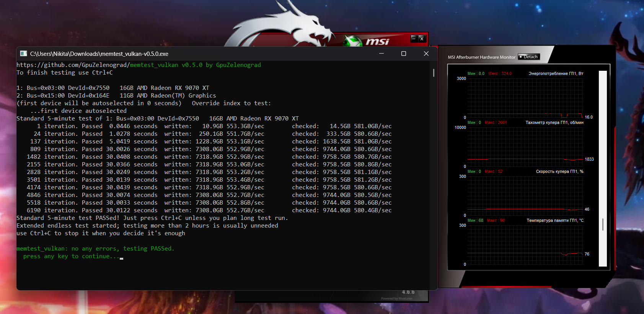
Task: Click the 'Макс : 52' fan speed reading
Action: point(494,171)
